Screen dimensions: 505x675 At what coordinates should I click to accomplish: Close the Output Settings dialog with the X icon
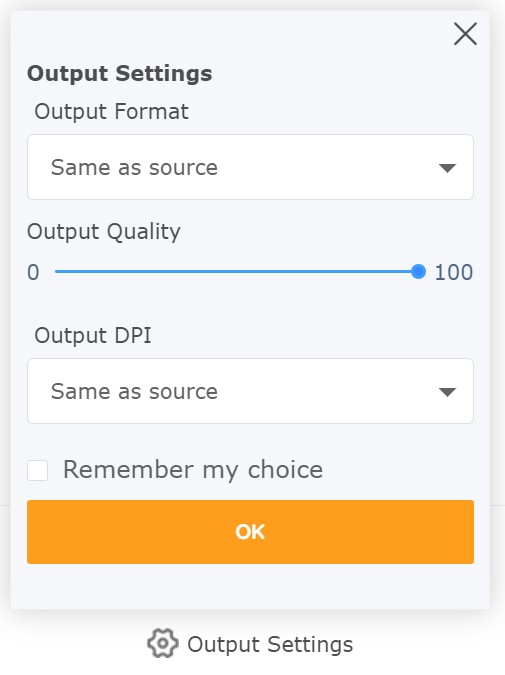pyautogui.click(x=465, y=34)
